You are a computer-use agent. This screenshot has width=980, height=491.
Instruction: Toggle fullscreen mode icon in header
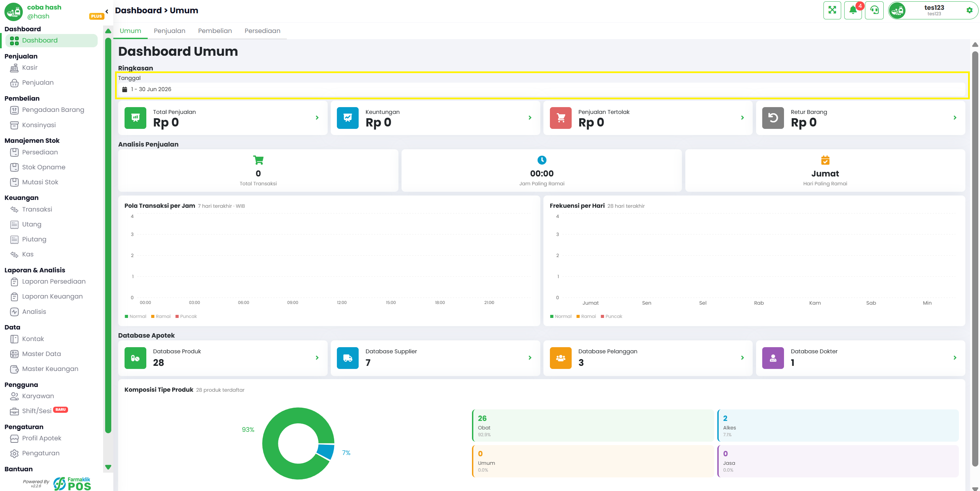(x=832, y=10)
